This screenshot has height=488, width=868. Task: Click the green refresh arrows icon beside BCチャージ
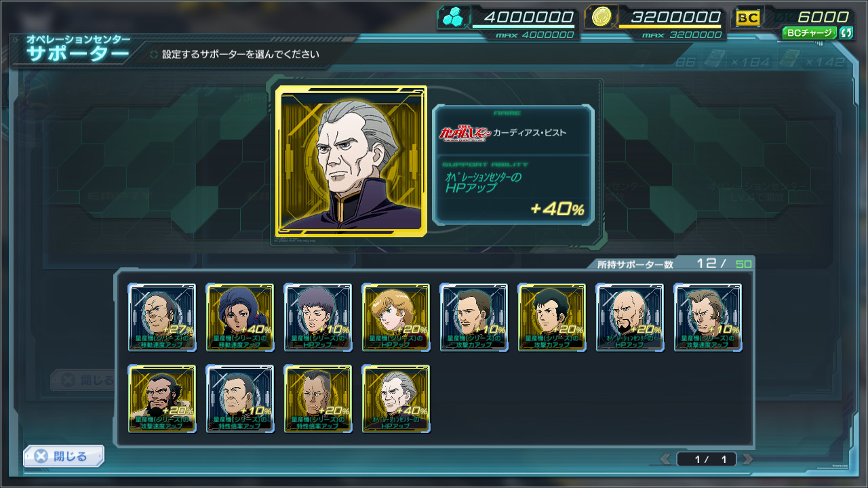pyautogui.click(x=846, y=33)
